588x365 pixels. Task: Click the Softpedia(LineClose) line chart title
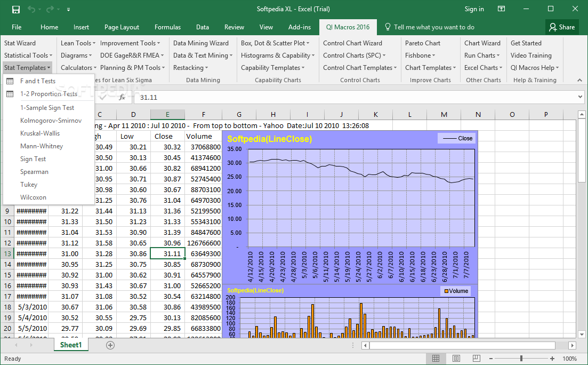pyautogui.click(x=270, y=139)
